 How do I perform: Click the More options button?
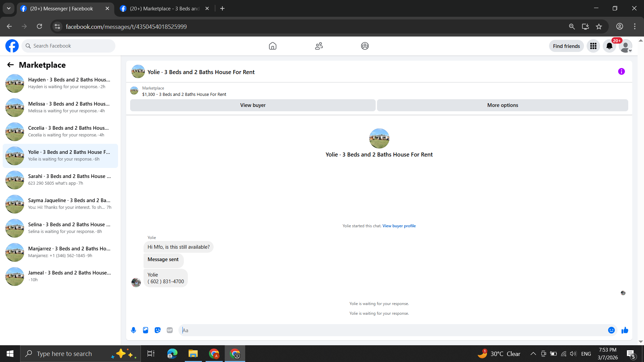coord(502,105)
